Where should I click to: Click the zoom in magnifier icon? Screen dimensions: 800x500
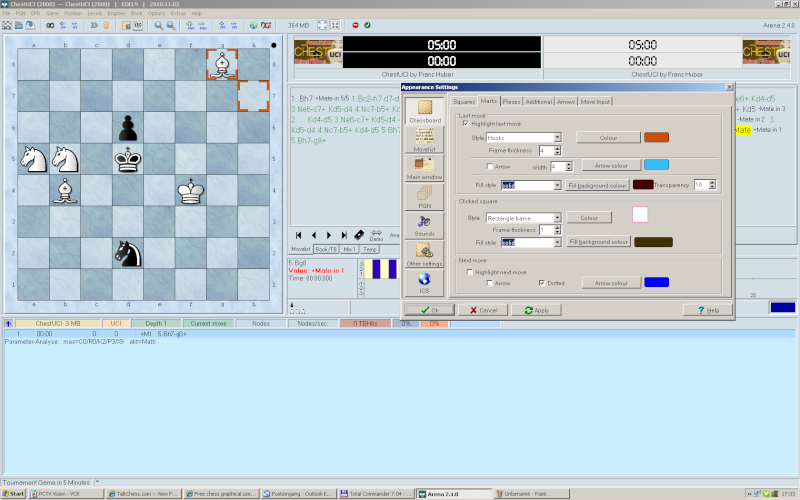click(159, 25)
